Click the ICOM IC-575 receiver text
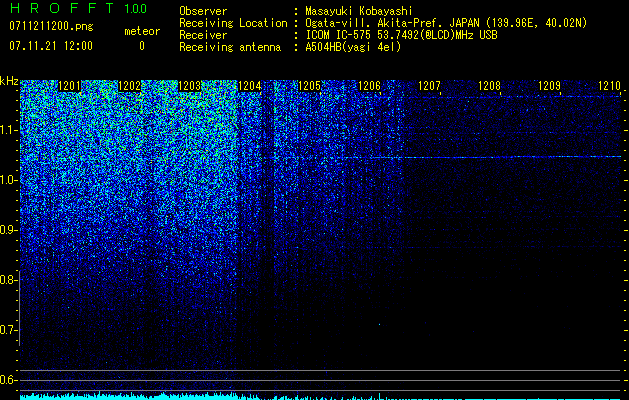 (401, 35)
